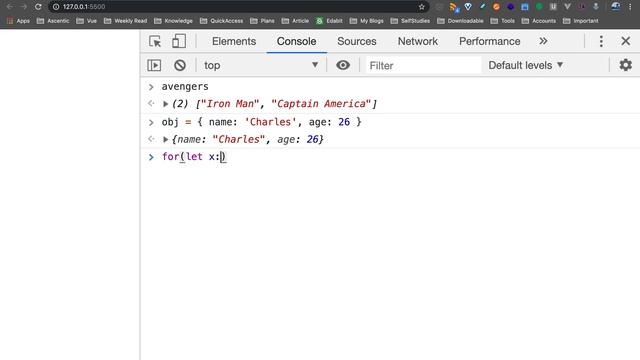
Task: Open the Edabit bookmark
Action: pyautogui.click(x=329, y=21)
